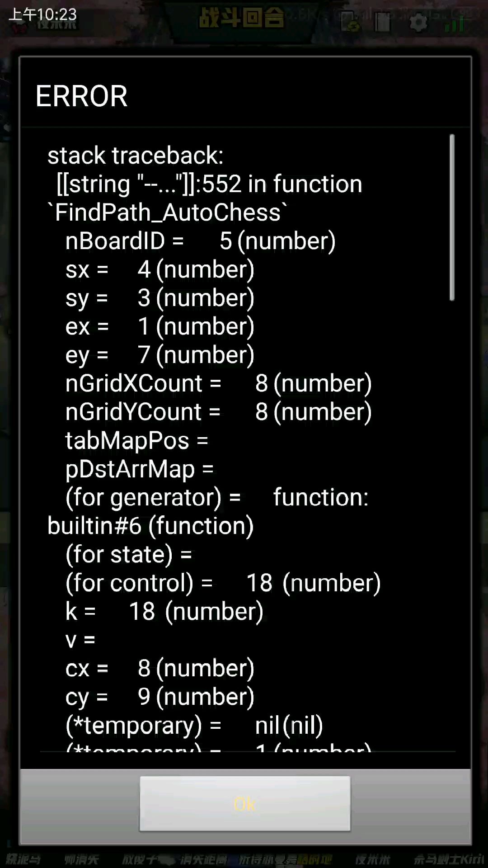This screenshot has width=488, height=868.
Task: Tap the book icon in top bar
Action: pyautogui.click(x=382, y=22)
